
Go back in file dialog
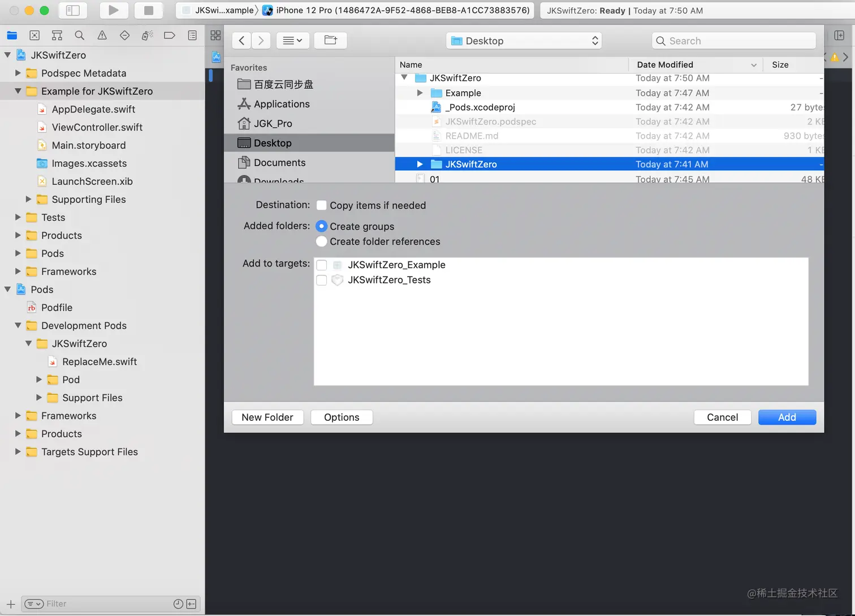241,40
